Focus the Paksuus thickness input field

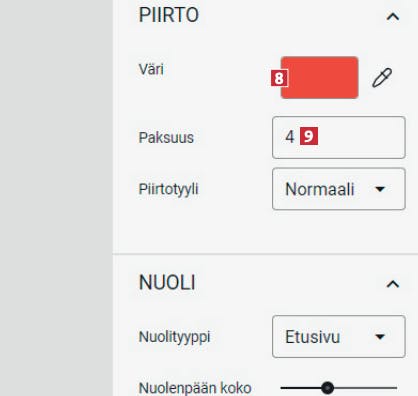coord(339,137)
